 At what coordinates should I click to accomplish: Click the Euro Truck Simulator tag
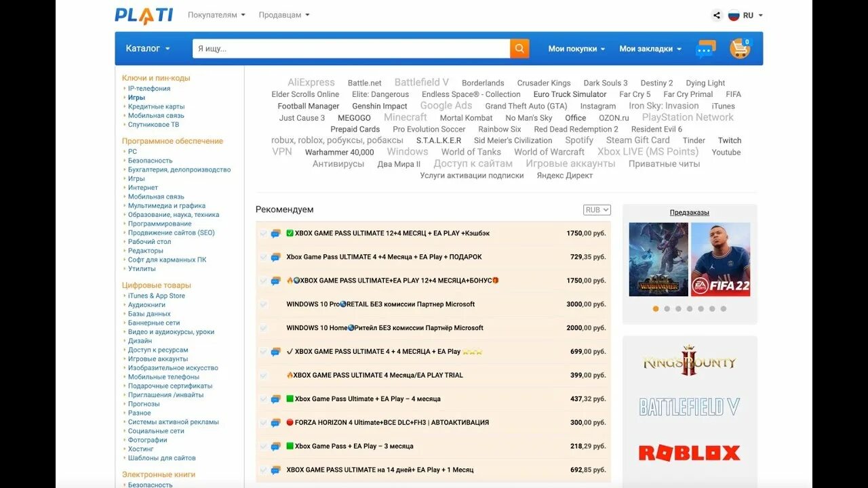click(x=570, y=94)
